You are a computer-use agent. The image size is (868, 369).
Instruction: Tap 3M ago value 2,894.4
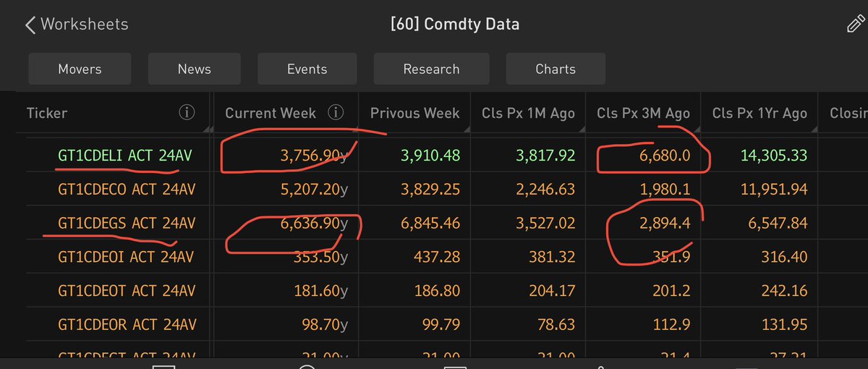[665, 224]
